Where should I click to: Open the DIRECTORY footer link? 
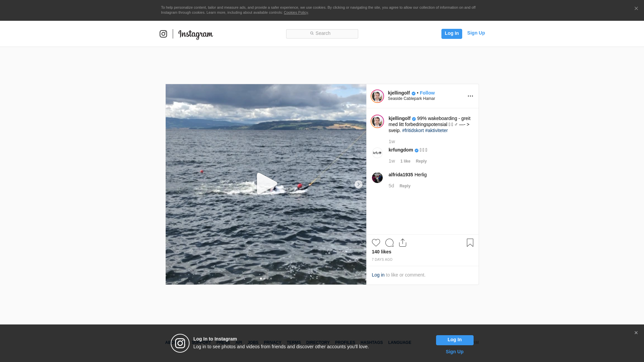pos(318,343)
